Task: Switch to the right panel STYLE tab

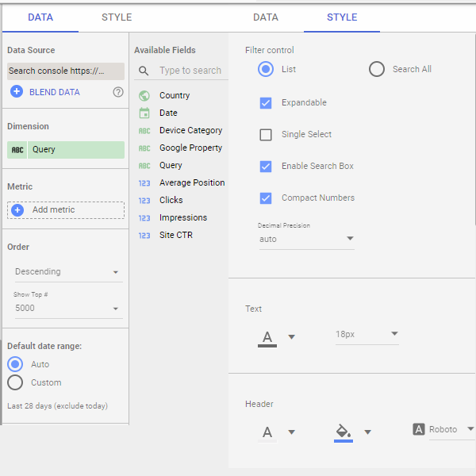Action: [342, 17]
